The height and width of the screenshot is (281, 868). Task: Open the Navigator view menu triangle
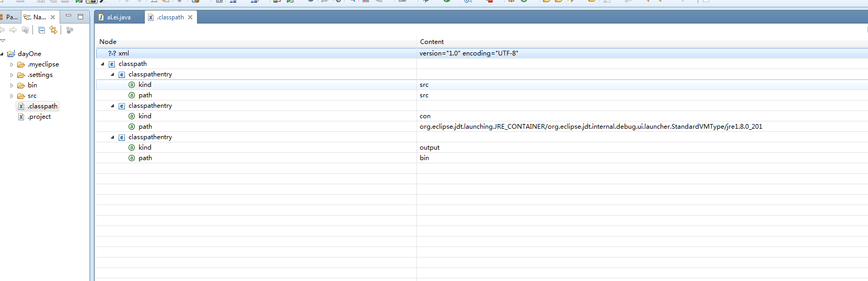click(x=3, y=40)
